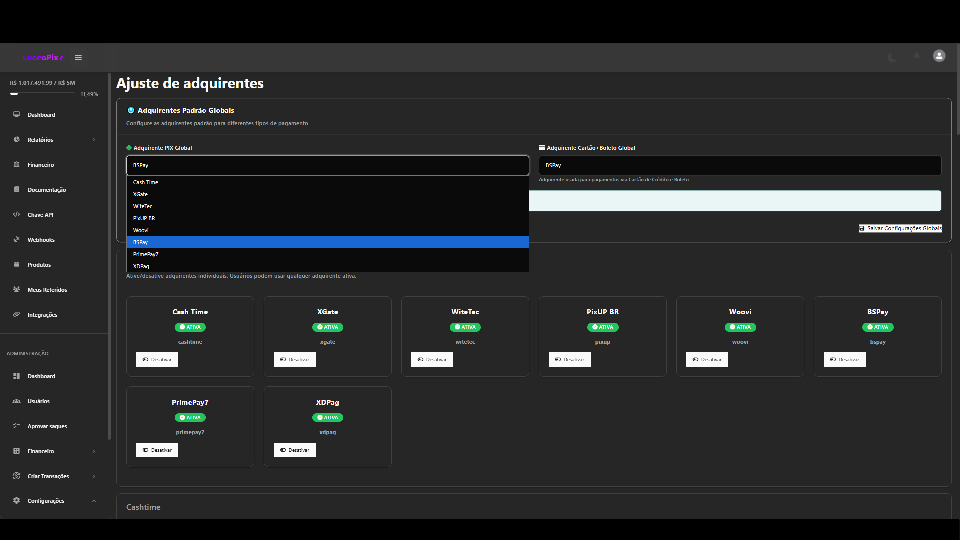Image resolution: width=960 pixels, height=540 pixels.
Task: Open the user profile avatar icon
Action: coord(938,56)
